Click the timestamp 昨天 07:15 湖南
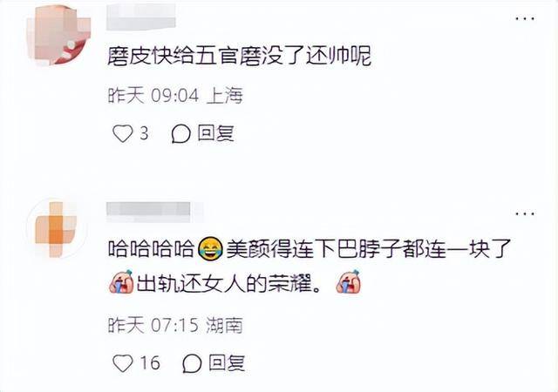558x392 pixels. (175, 325)
